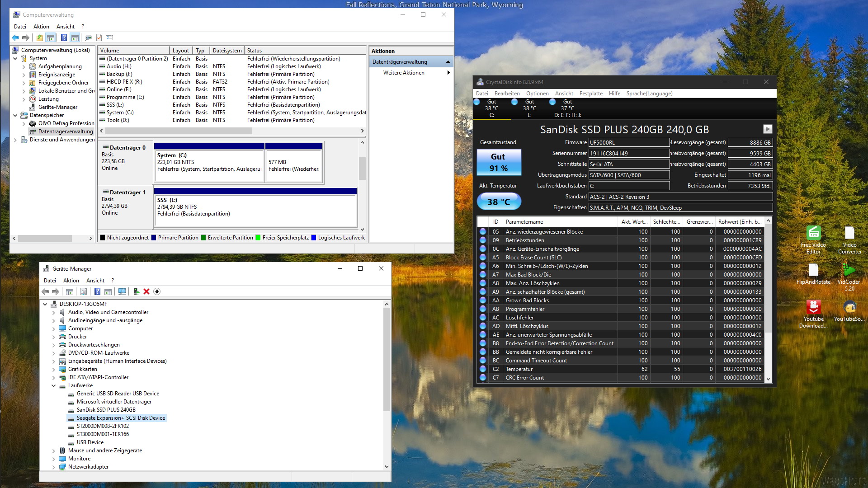Click the blue back arrow in Computerverwaltung

pos(15,38)
